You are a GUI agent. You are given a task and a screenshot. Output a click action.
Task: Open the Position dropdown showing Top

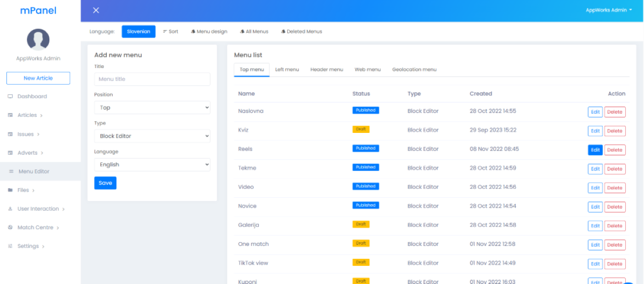coord(152,108)
